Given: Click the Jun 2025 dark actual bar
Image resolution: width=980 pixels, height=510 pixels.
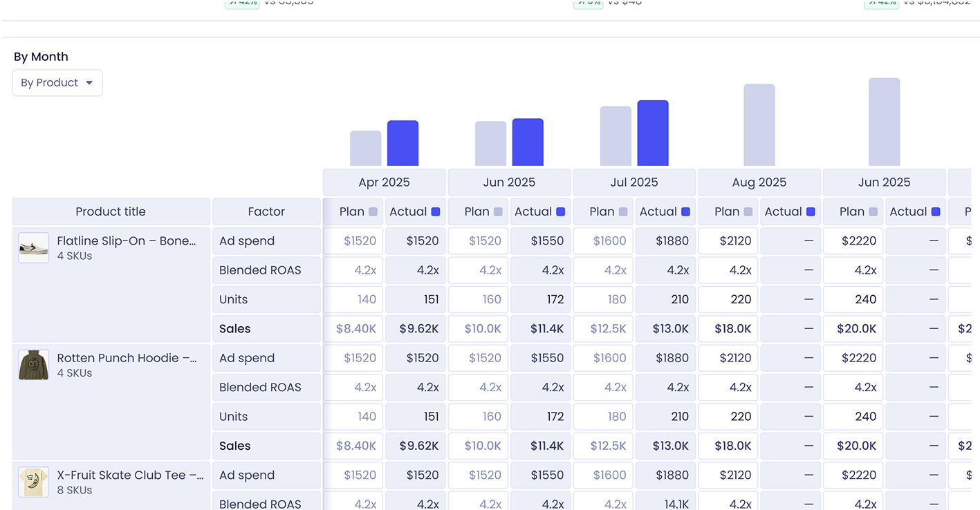Looking at the screenshot, I should (528, 142).
